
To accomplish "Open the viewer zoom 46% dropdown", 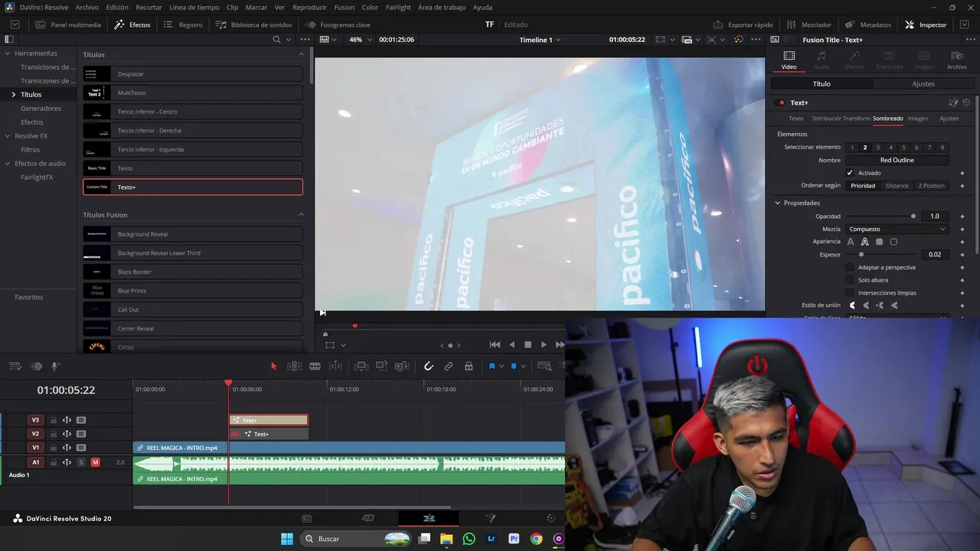I will tap(360, 40).
